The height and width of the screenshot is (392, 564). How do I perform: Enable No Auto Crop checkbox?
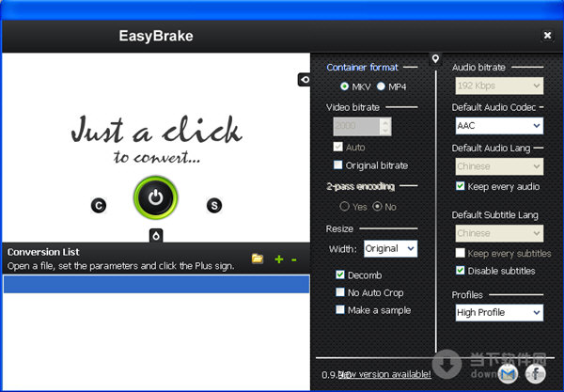(x=340, y=292)
